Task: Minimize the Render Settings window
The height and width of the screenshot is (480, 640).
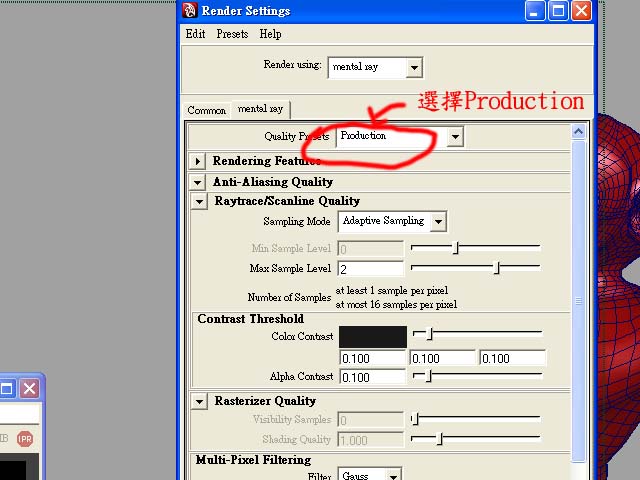Action: 534,11
